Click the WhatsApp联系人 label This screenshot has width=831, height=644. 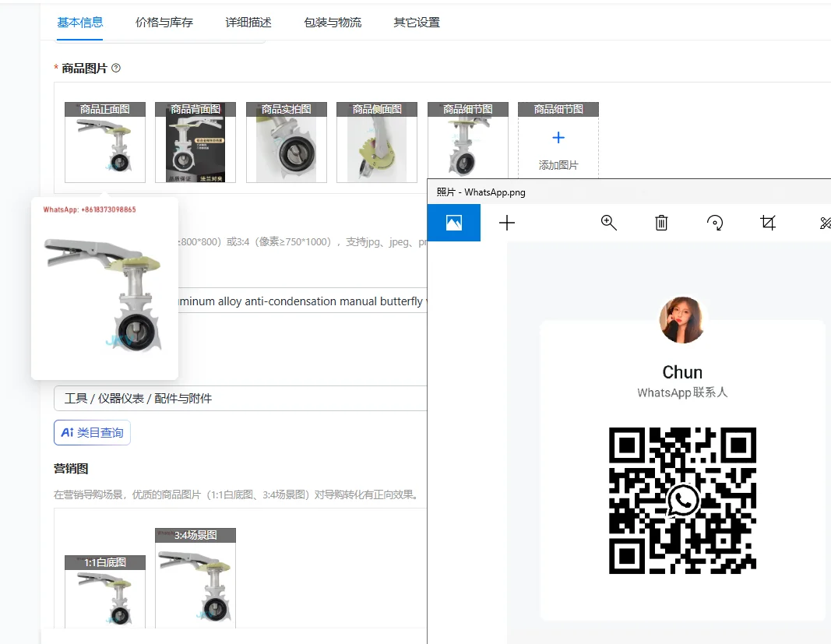(682, 392)
